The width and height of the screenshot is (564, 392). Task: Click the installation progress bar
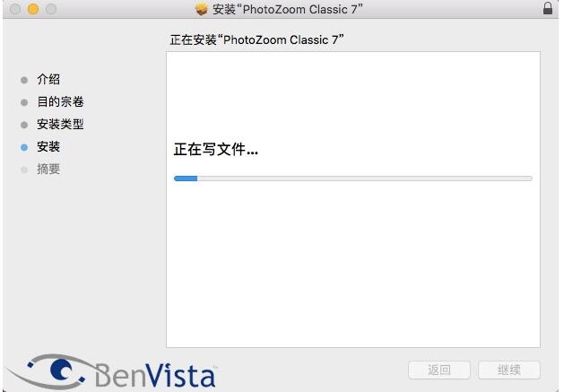[353, 179]
